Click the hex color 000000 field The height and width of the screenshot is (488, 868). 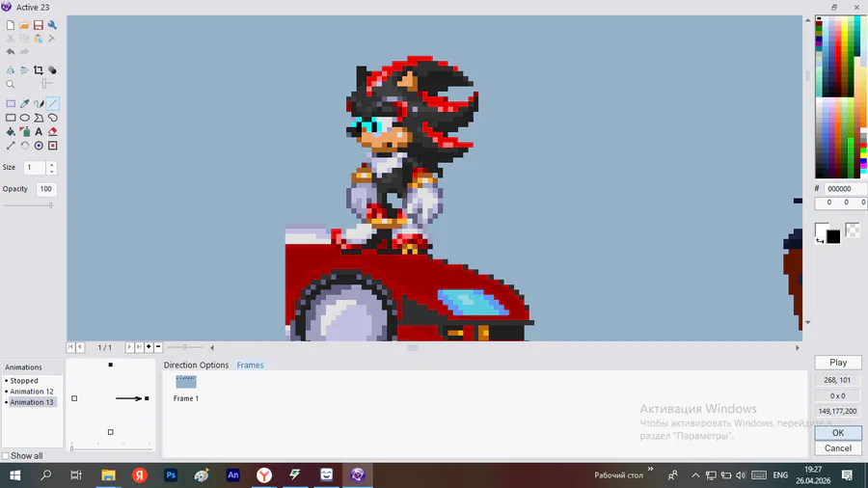tap(845, 189)
